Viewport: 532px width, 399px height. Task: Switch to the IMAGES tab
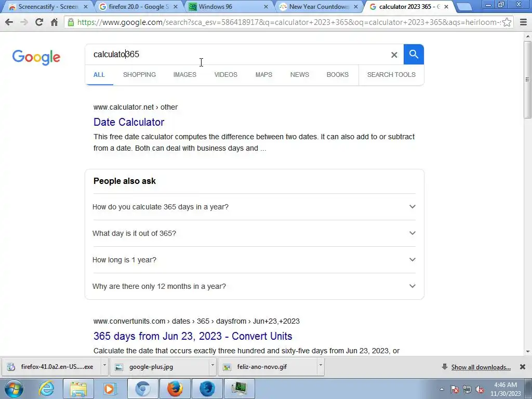pos(184,75)
